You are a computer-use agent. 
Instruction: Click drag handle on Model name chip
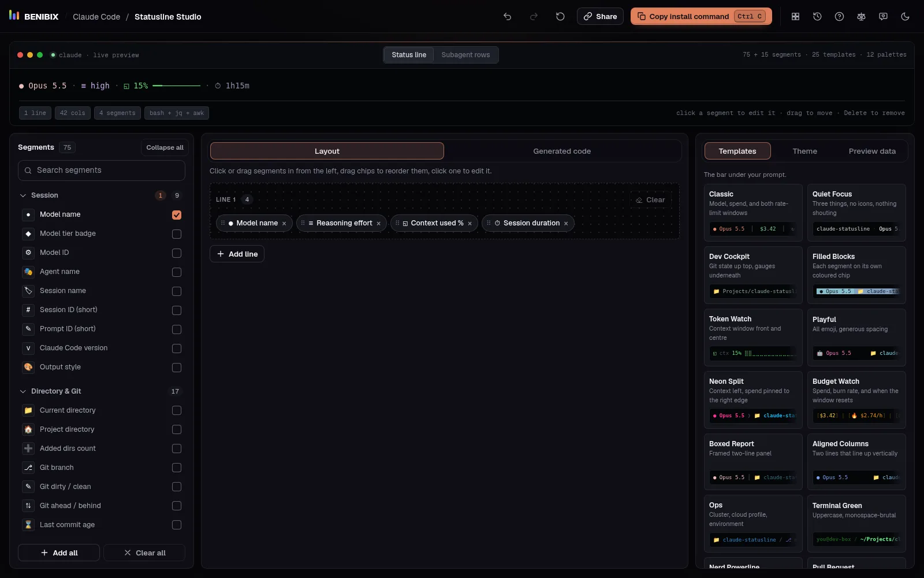(x=223, y=223)
